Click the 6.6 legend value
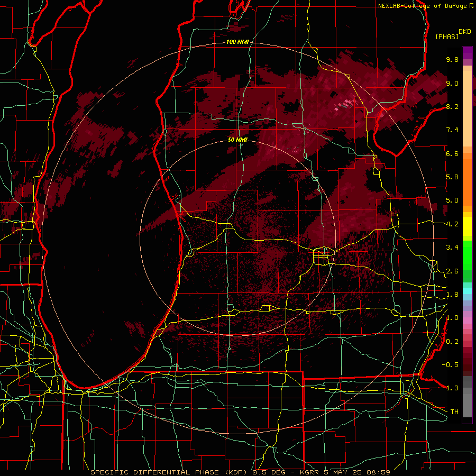Screen dimensions: 476x476 pos(452,153)
